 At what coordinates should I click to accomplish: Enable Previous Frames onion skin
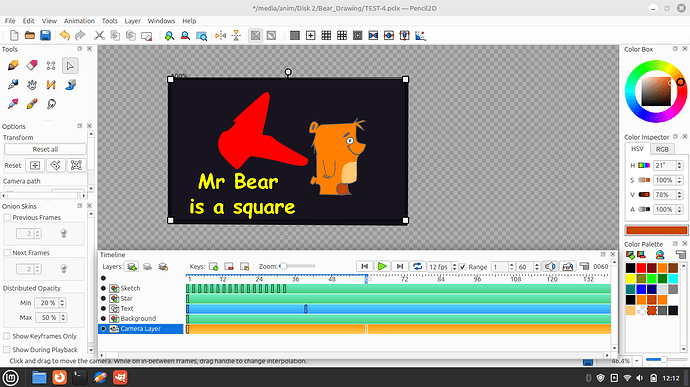coord(7,217)
